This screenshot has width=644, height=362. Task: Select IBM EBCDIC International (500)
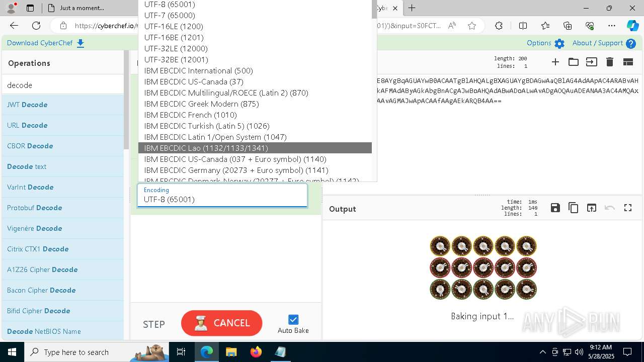click(x=255, y=70)
